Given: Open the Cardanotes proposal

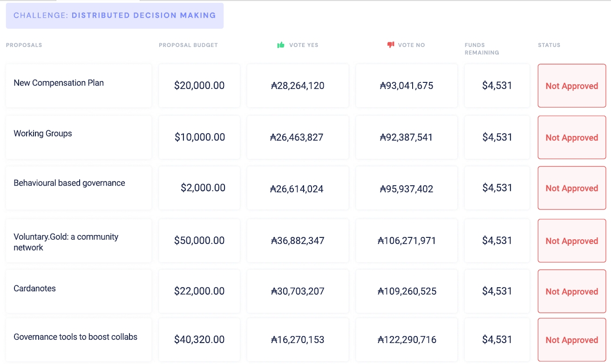Looking at the screenshot, I should [x=34, y=289].
